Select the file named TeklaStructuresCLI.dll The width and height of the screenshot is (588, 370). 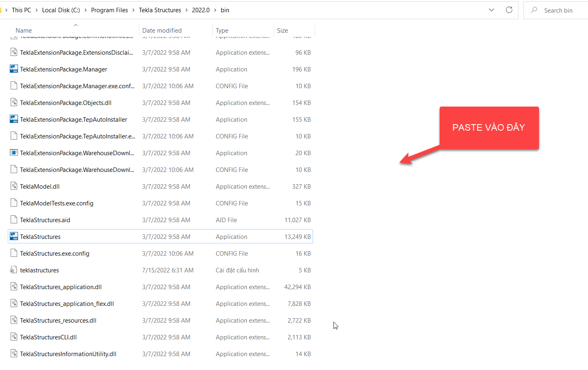pos(48,337)
